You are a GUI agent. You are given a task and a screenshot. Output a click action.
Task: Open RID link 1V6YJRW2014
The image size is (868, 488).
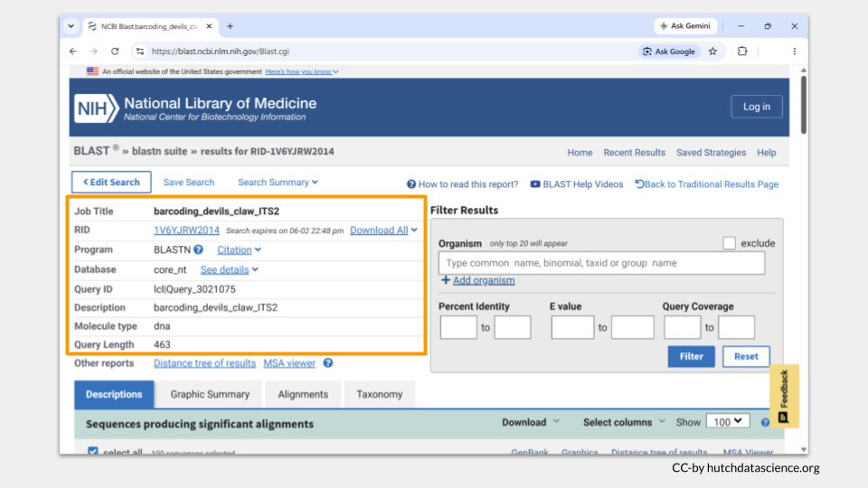[x=186, y=230]
